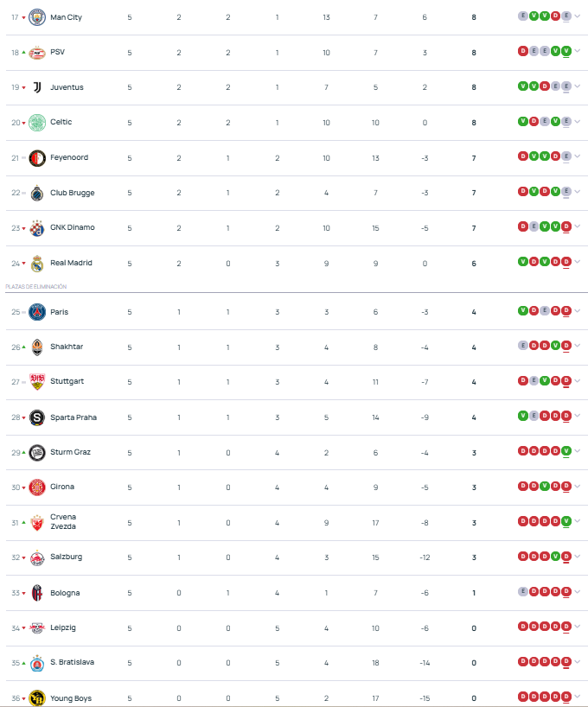The height and width of the screenshot is (707, 588).
Task: Open the GNK Dinamo team link
Action: point(72,227)
